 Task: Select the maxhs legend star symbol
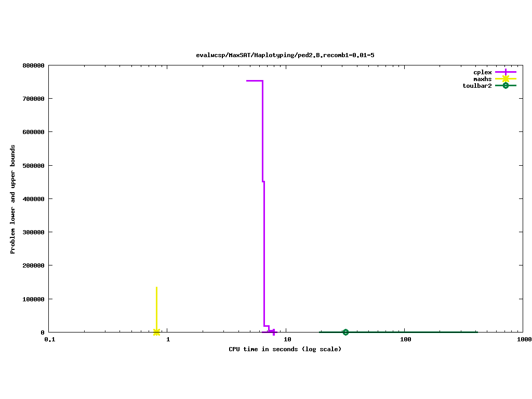click(x=506, y=79)
